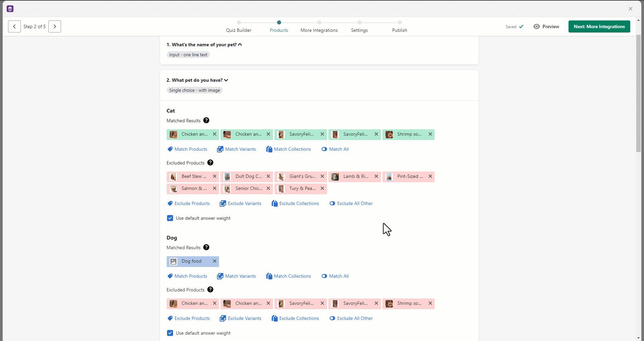
Task: Click the purple app logo icon
Action: [x=10, y=9]
